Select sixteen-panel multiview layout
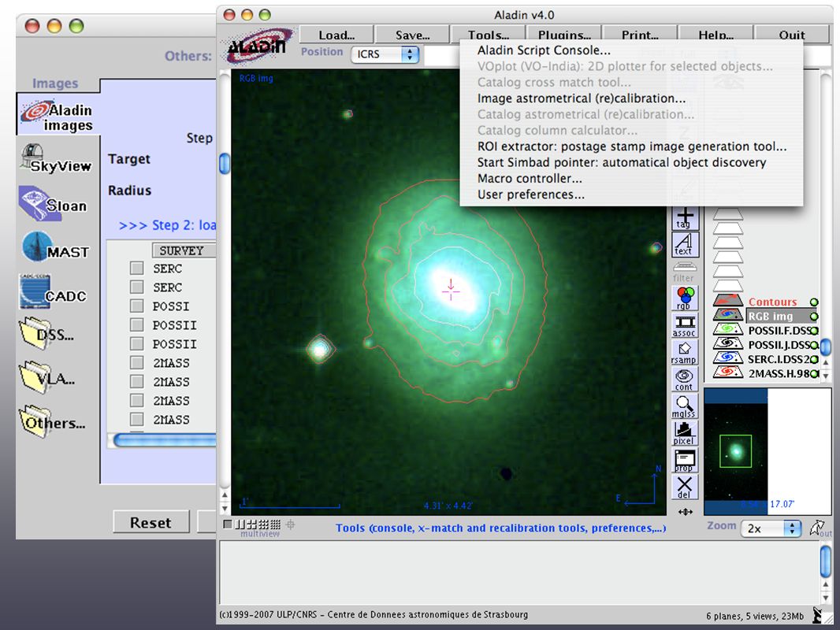The height and width of the screenshot is (630, 840). (275, 524)
